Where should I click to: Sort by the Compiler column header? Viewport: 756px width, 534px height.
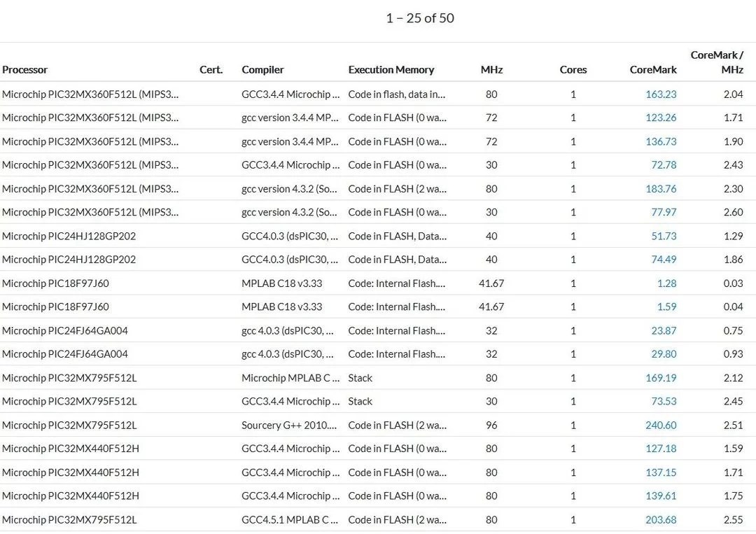tap(262, 69)
